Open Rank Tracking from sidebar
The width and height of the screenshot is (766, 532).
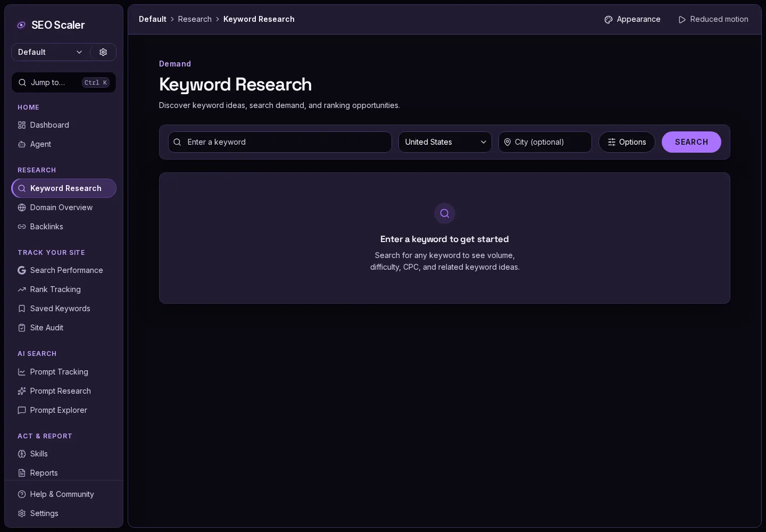(64, 289)
